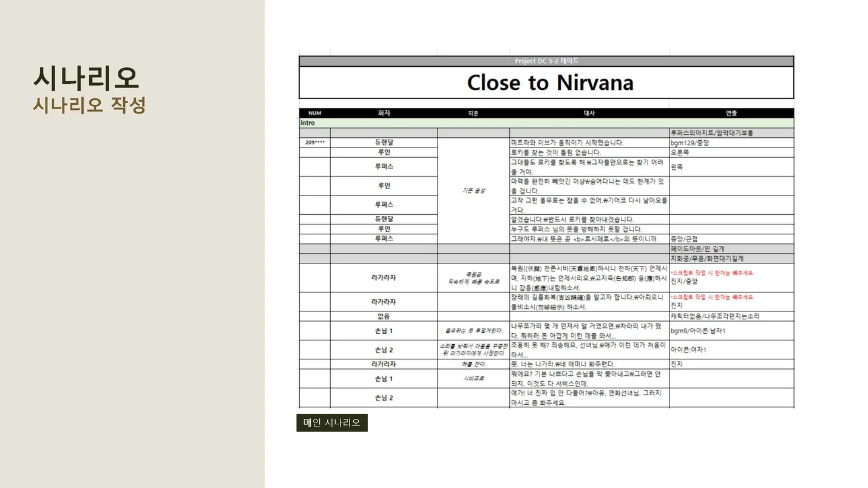Click the slide title '시나리오'

[87, 78]
